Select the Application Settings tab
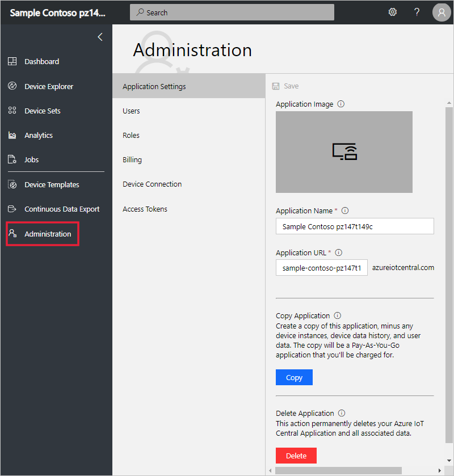Viewport: 454px width, 476px height. click(189, 86)
